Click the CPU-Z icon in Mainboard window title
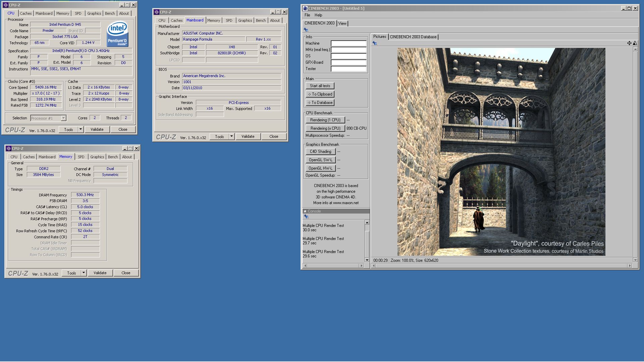This screenshot has width=644, height=362. click(x=157, y=12)
